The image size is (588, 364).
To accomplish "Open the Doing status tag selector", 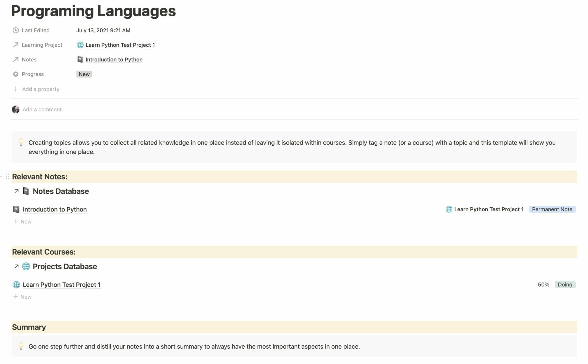I will 565,284.
